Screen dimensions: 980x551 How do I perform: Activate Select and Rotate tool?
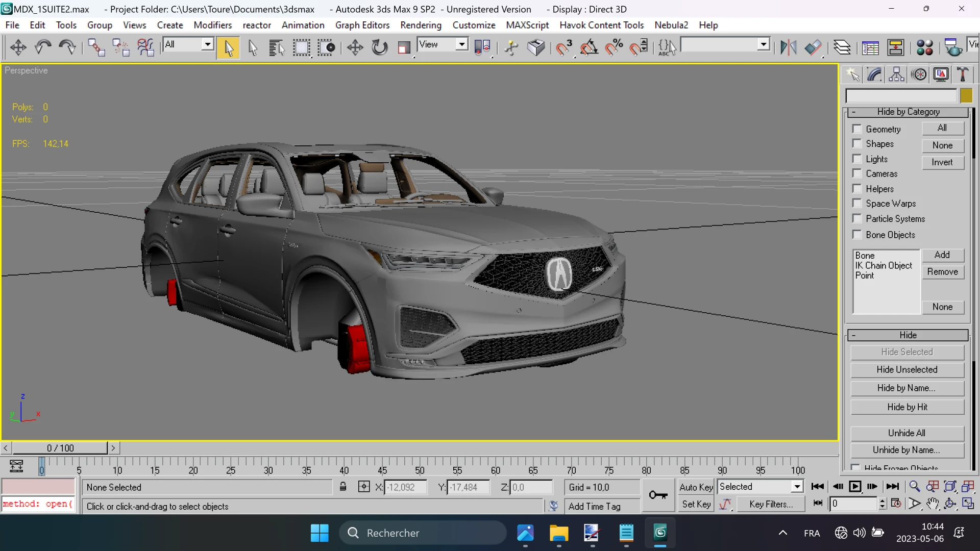click(x=379, y=47)
